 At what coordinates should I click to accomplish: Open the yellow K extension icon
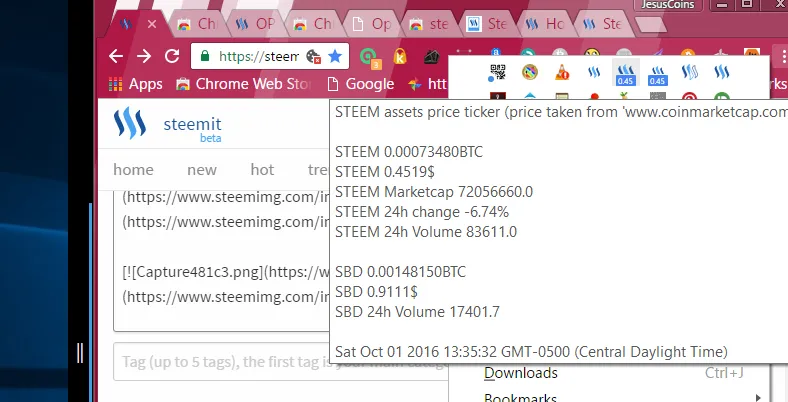point(400,56)
